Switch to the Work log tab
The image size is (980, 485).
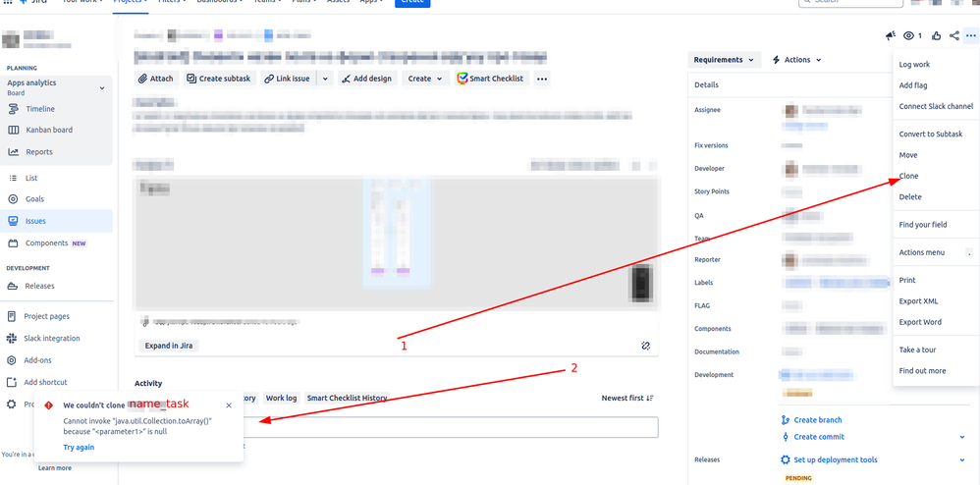tap(281, 399)
